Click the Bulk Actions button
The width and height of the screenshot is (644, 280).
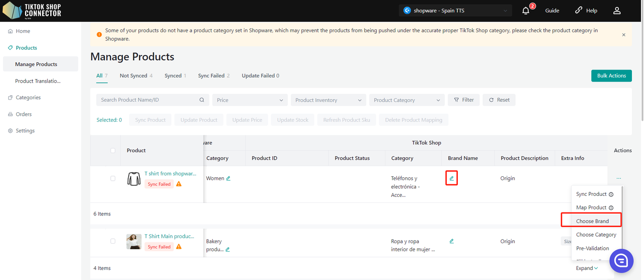[611, 76]
